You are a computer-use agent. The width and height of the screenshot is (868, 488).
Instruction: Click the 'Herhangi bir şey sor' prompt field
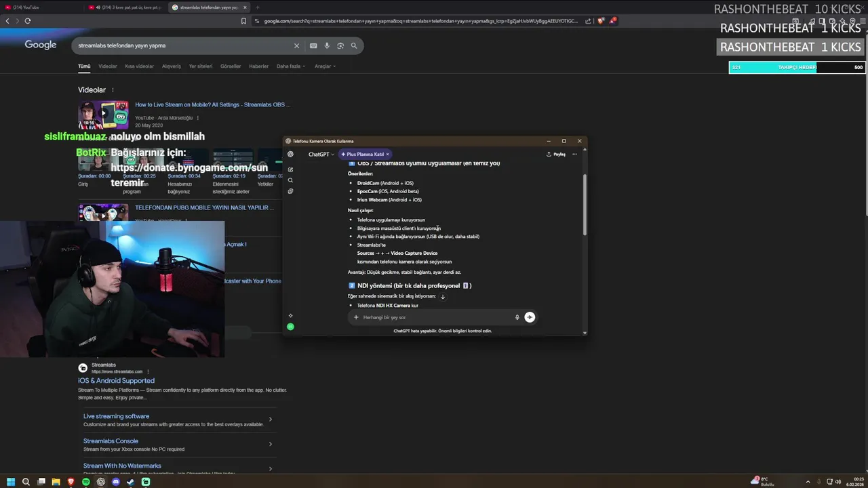pyautogui.click(x=434, y=317)
